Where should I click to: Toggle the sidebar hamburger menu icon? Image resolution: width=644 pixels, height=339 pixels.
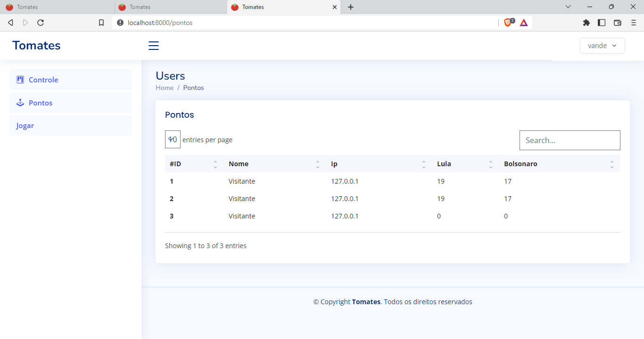click(154, 46)
